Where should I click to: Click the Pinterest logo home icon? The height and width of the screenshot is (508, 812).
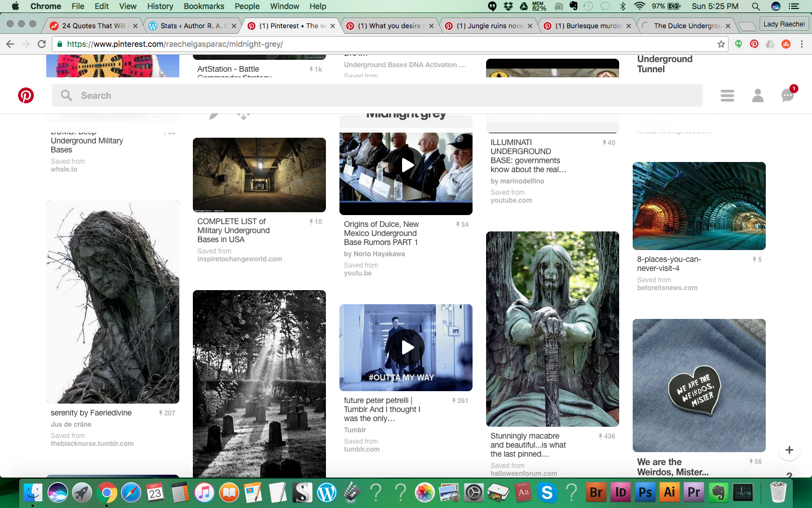26,95
